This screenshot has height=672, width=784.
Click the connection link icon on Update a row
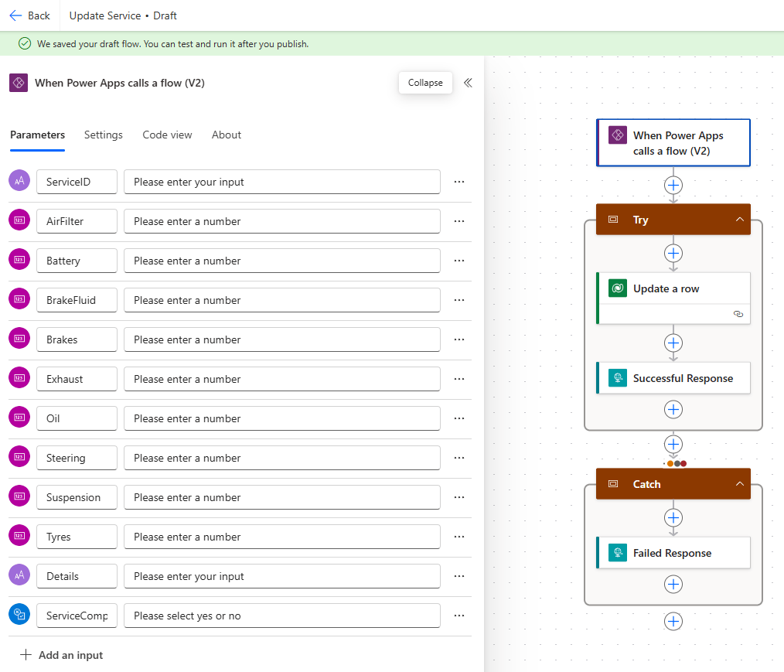tap(738, 314)
